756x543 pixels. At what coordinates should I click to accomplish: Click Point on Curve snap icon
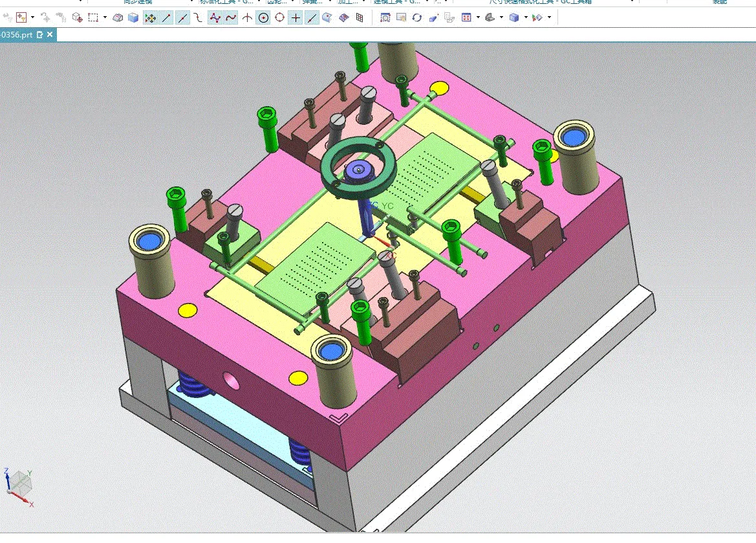(312, 18)
